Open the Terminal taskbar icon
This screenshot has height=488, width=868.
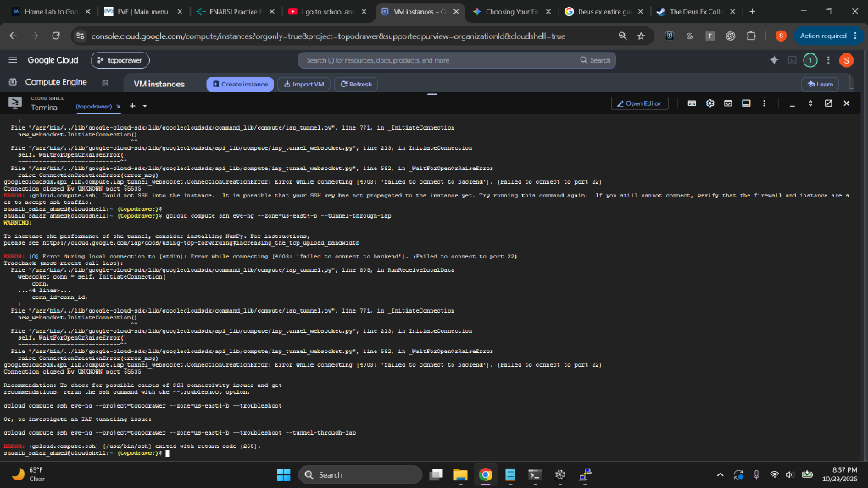click(x=535, y=474)
